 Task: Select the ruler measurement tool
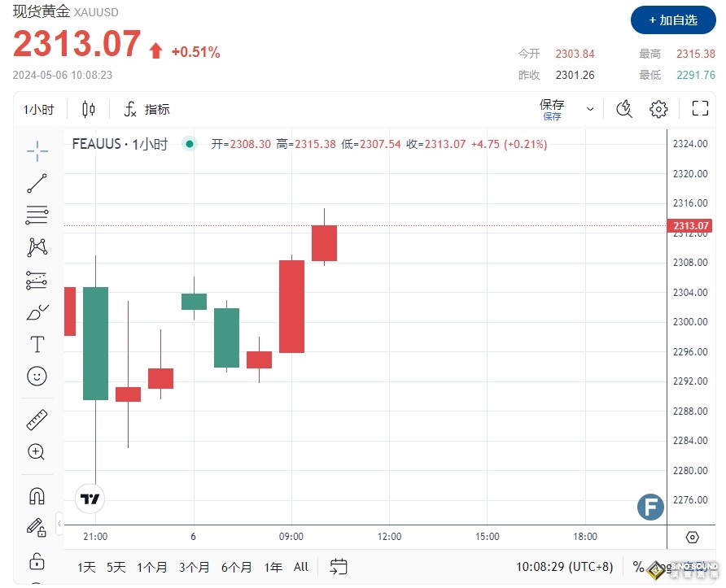pyautogui.click(x=37, y=420)
